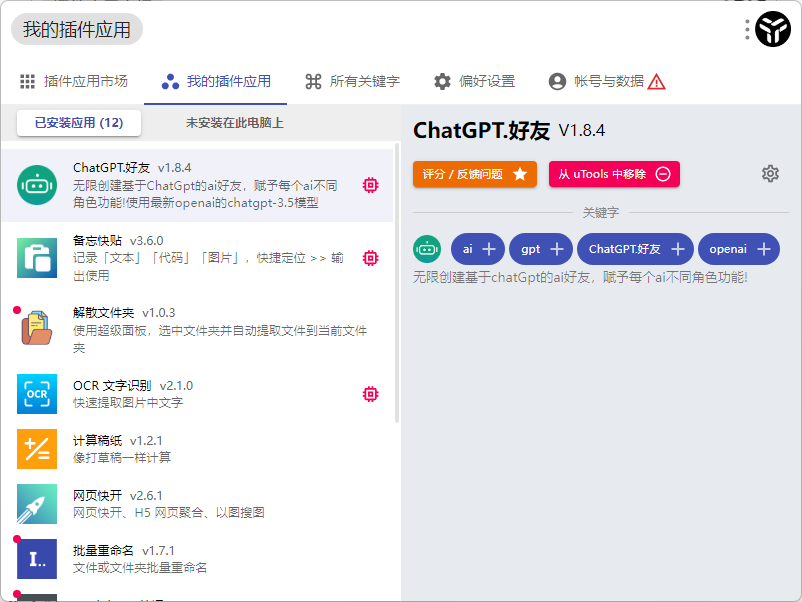Click the chip icon beside OCR 文字识别
Image resolution: width=802 pixels, height=602 pixels.
pyautogui.click(x=370, y=394)
